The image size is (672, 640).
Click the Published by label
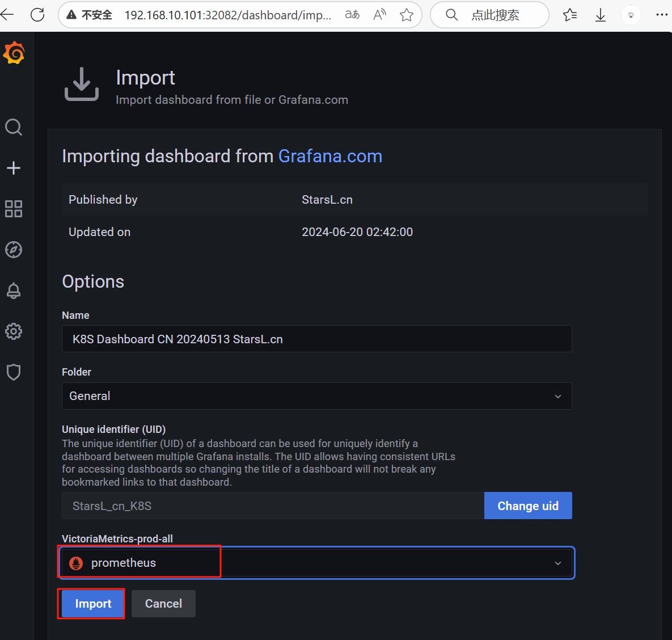(103, 200)
